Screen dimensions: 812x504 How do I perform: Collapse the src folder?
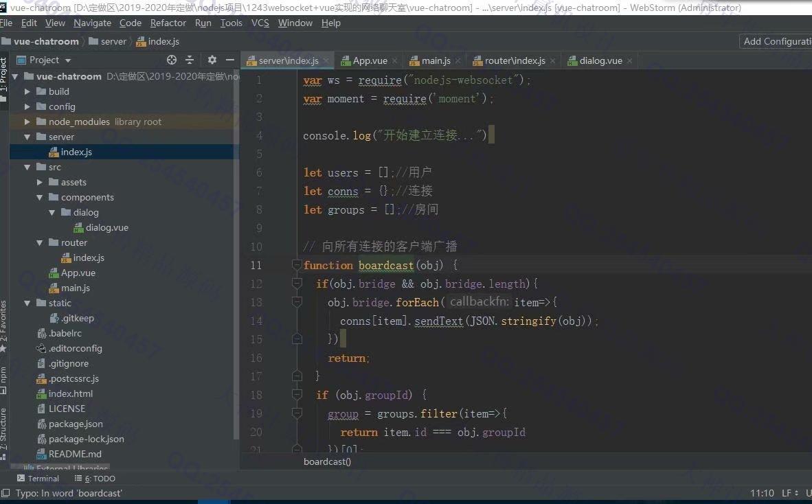(x=27, y=167)
